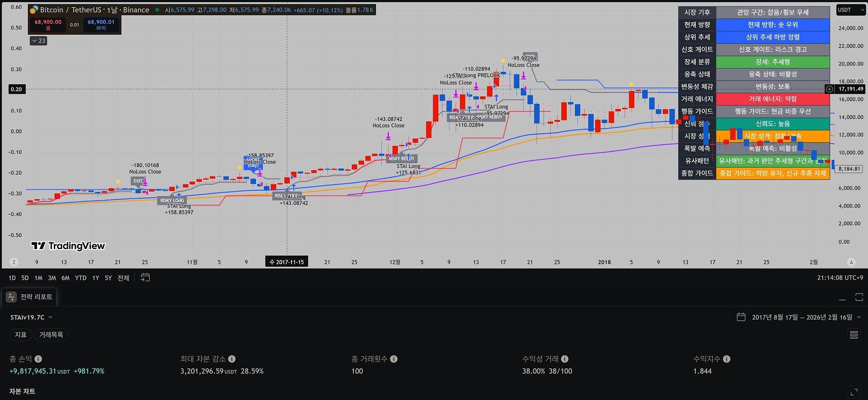Open the STAIv19.7C strategy dropdown
The width and height of the screenshot is (868, 400).
31,317
